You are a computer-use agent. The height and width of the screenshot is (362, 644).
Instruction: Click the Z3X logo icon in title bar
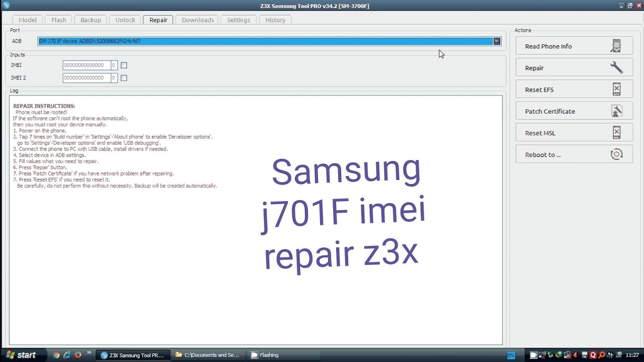coord(6,6)
